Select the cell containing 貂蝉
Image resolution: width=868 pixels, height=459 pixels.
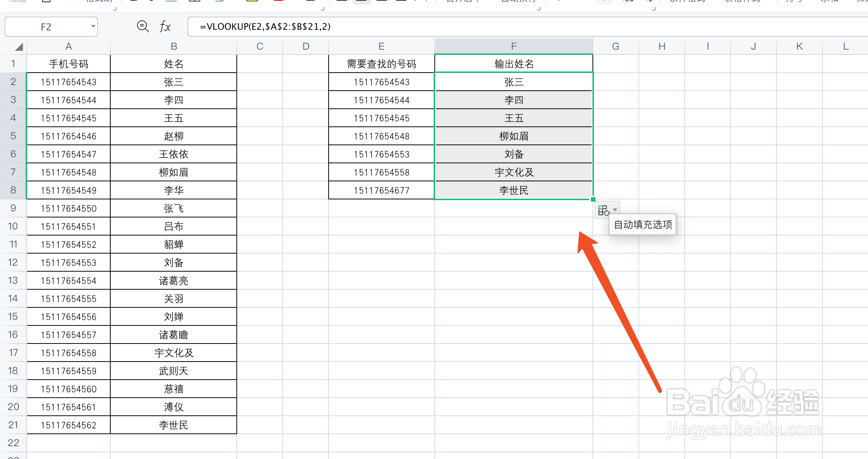(x=174, y=245)
